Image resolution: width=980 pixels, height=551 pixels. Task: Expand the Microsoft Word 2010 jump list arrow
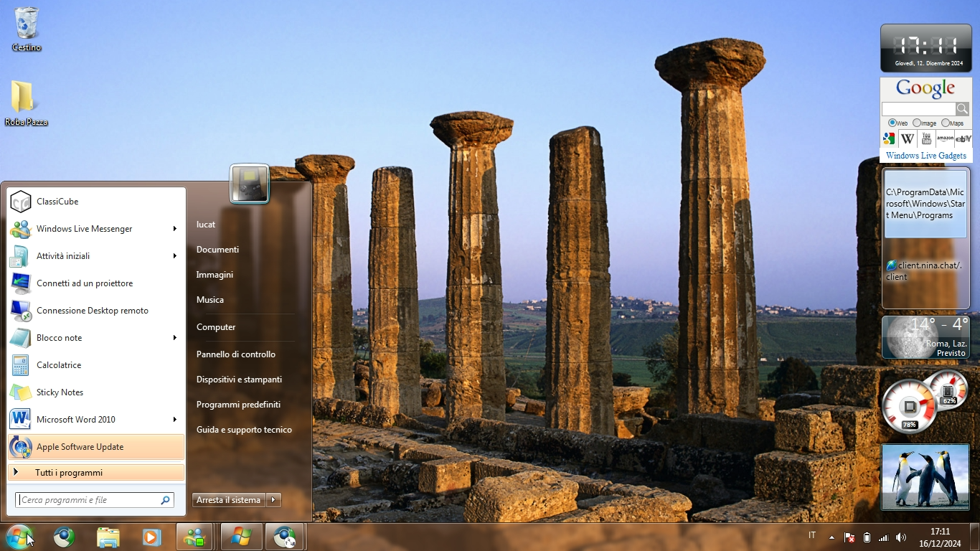(x=174, y=420)
